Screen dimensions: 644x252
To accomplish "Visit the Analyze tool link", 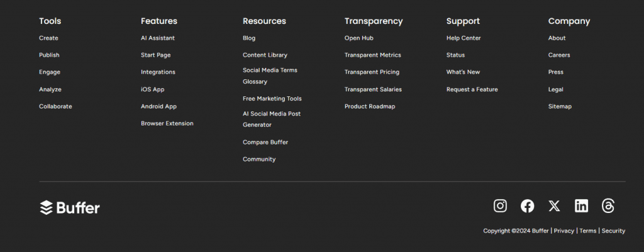I will 50,89.
